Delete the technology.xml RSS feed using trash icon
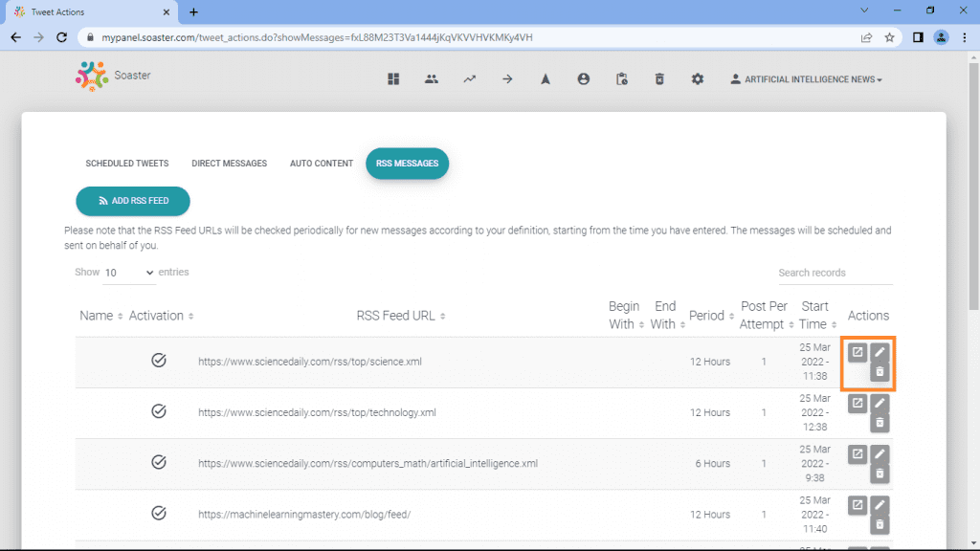980x551 pixels. pos(880,423)
